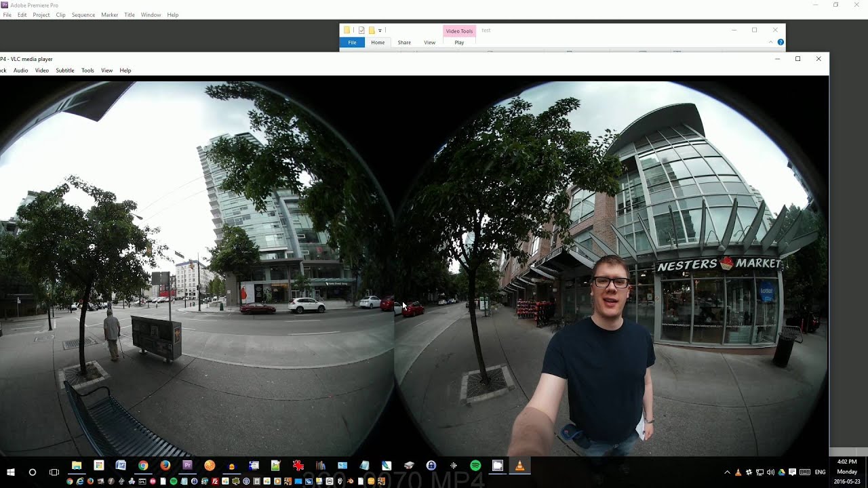
Task: Open the clock and calendar flyout
Action: point(847,472)
